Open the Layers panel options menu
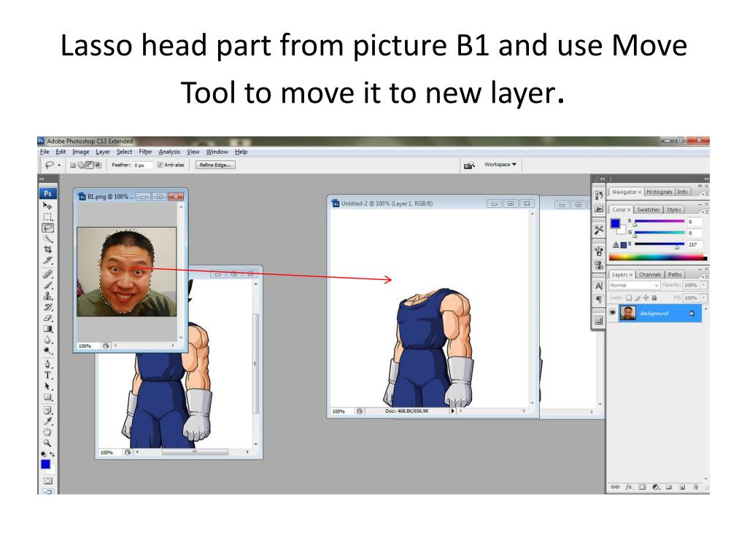Image resolution: width=747 pixels, height=560 pixels. [x=705, y=276]
